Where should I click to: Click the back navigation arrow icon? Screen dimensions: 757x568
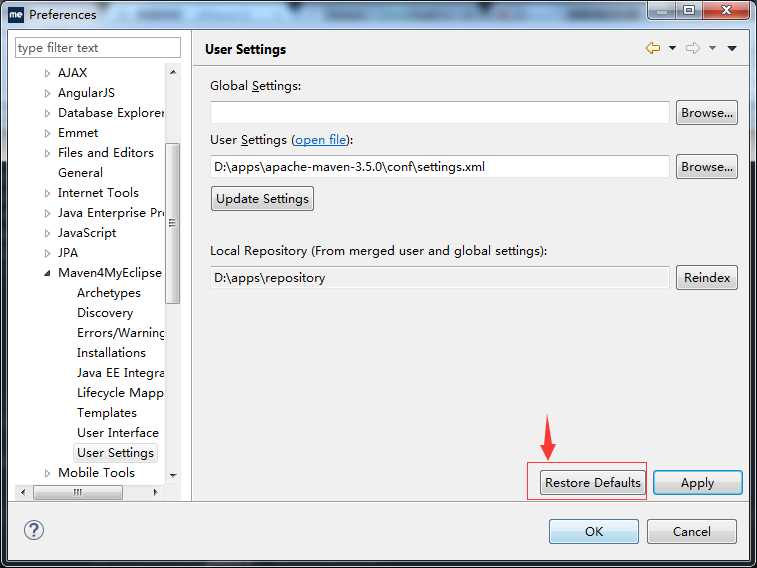tap(653, 48)
